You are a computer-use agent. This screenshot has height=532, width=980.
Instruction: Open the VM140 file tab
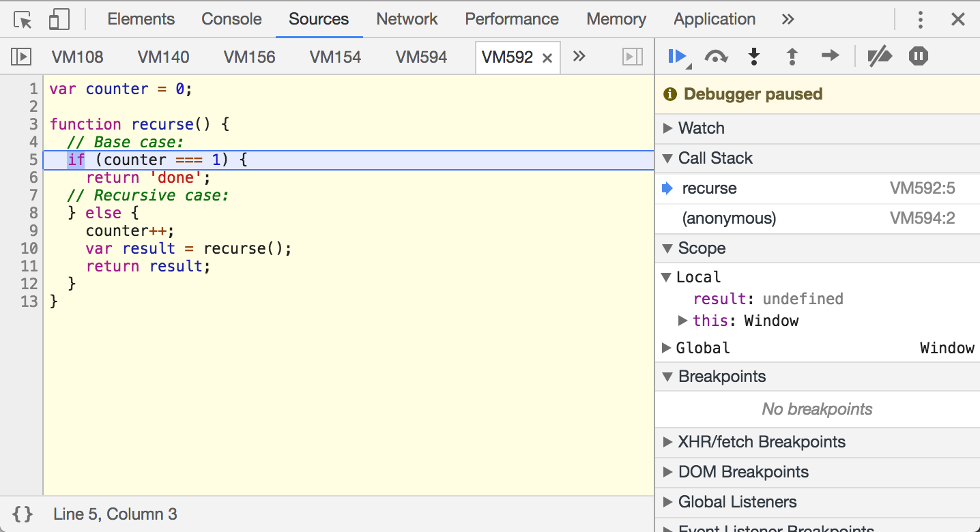pos(164,57)
